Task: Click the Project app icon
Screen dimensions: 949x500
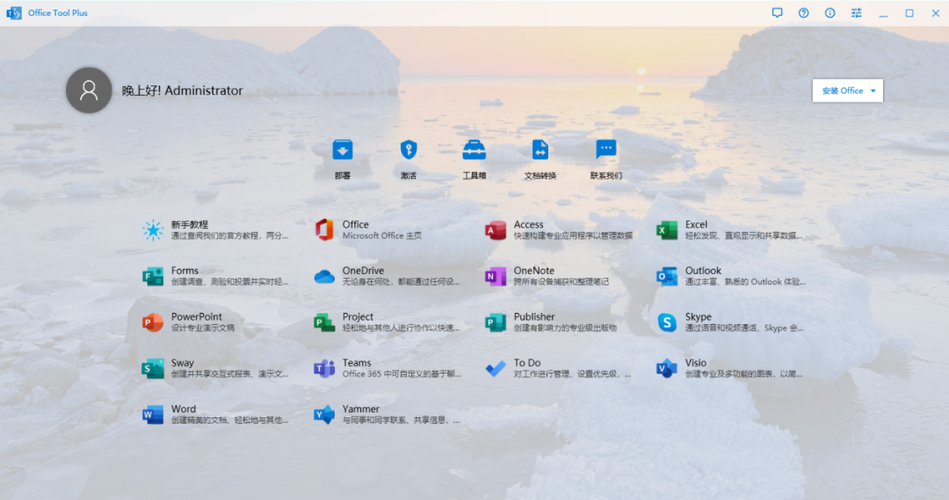Action: pos(324,322)
